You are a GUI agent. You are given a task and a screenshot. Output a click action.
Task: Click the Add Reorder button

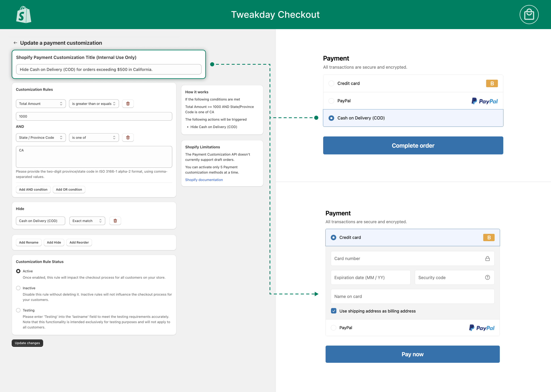79,242
